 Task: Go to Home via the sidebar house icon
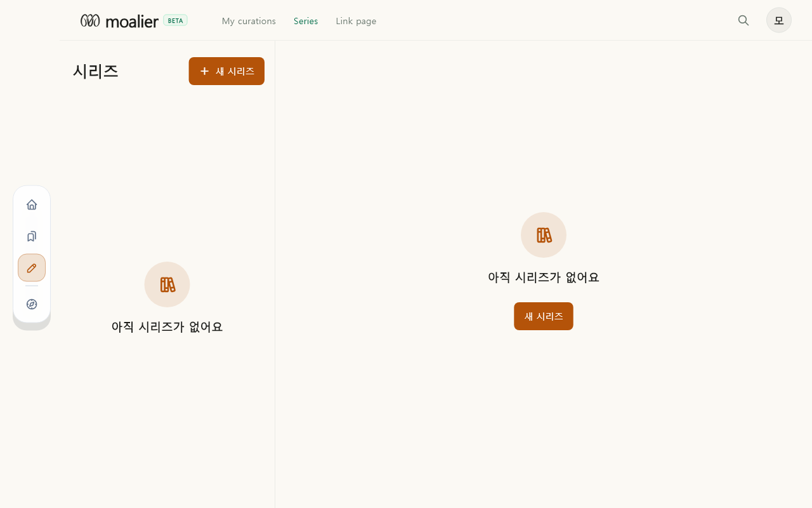[x=32, y=204]
